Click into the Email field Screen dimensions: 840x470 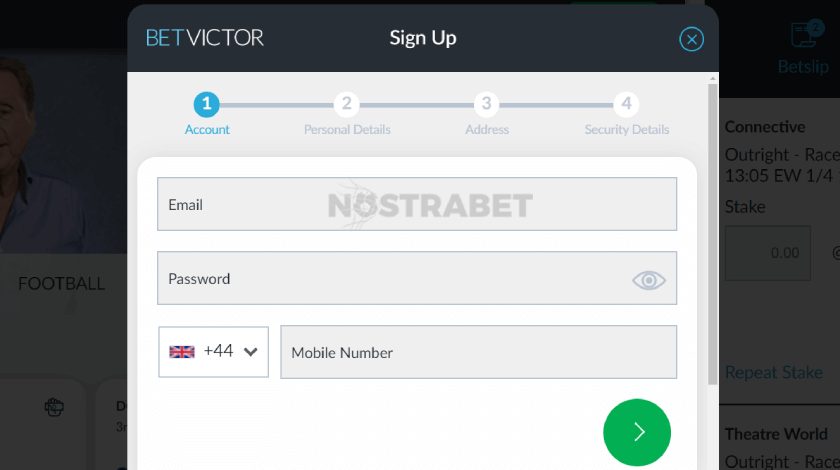click(x=416, y=204)
